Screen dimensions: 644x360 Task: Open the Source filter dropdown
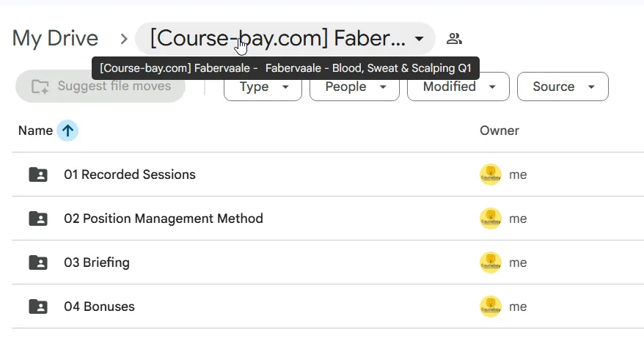[x=563, y=87]
